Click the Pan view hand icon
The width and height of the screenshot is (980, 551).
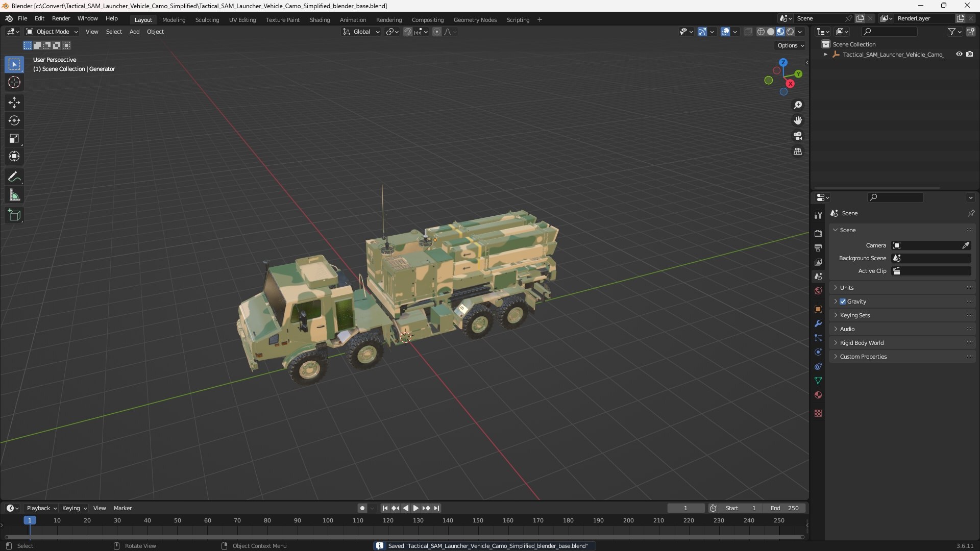click(x=798, y=120)
